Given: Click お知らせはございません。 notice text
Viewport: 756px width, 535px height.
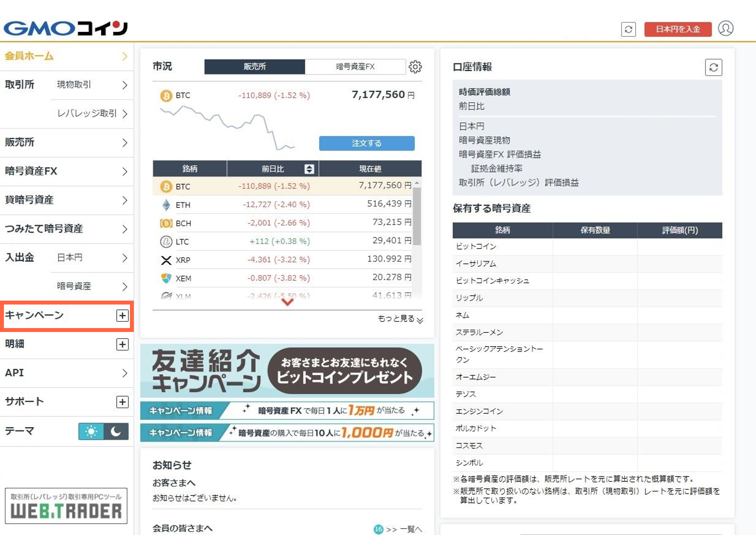Looking at the screenshot, I should pos(195,498).
